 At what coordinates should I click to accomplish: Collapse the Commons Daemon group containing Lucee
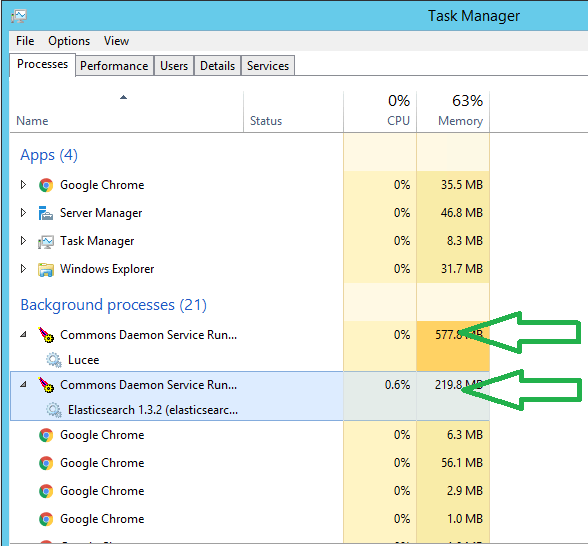23,334
